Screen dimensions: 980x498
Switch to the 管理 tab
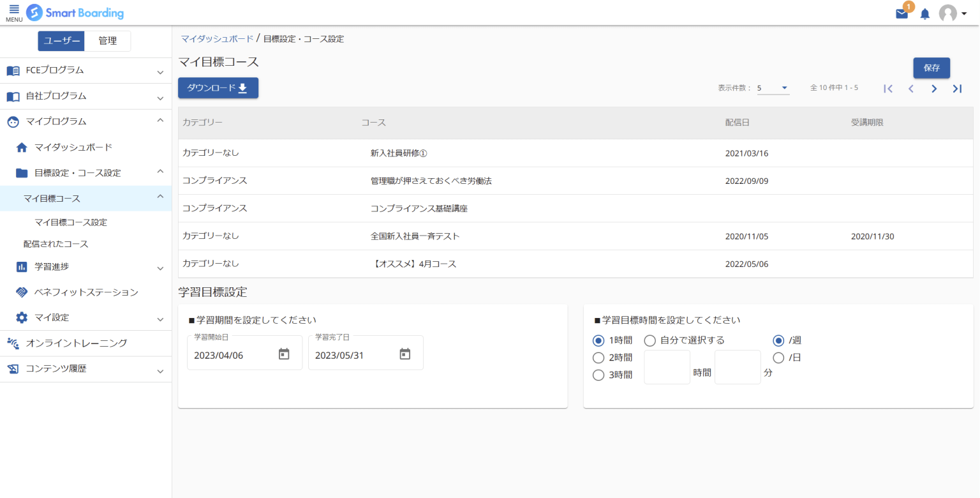tap(107, 41)
